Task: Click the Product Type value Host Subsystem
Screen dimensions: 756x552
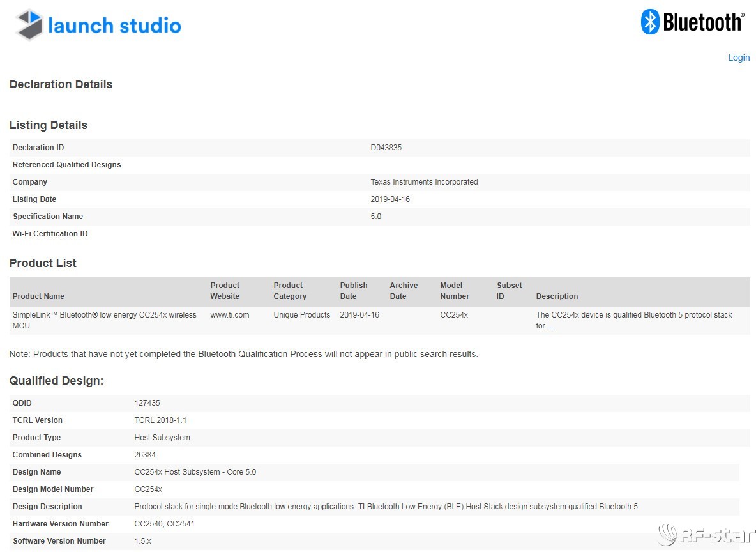Action: coord(162,438)
